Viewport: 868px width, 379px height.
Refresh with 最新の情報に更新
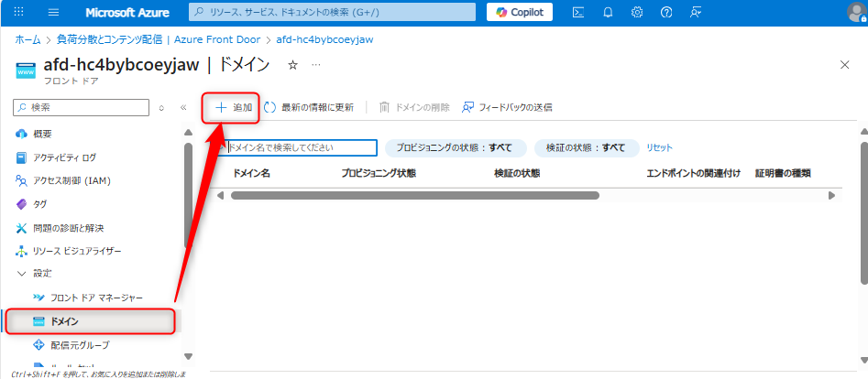[x=309, y=107]
